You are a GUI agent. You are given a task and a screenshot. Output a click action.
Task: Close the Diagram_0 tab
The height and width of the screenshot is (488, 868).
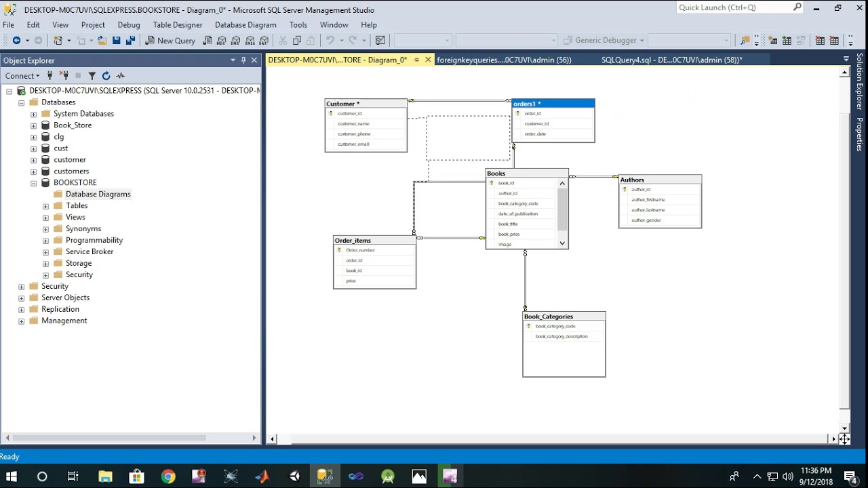click(428, 60)
